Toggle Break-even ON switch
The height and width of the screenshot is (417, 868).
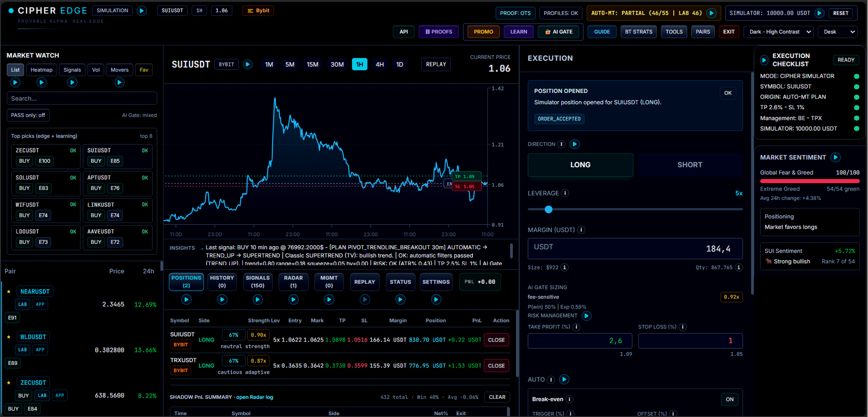pyautogui.click(x=730, y=399)
